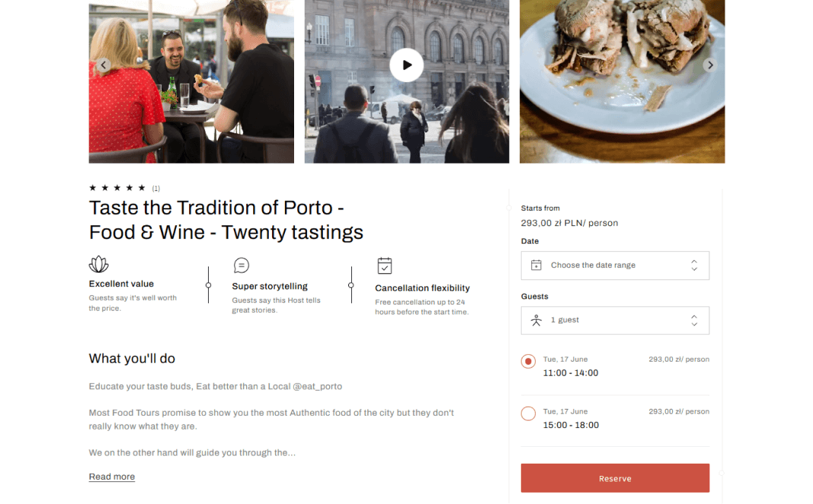The height and width of the screenshot is (504, 813).
Task: Select the 11:00 - 14:00 time slot
Action: pos(528,362)
